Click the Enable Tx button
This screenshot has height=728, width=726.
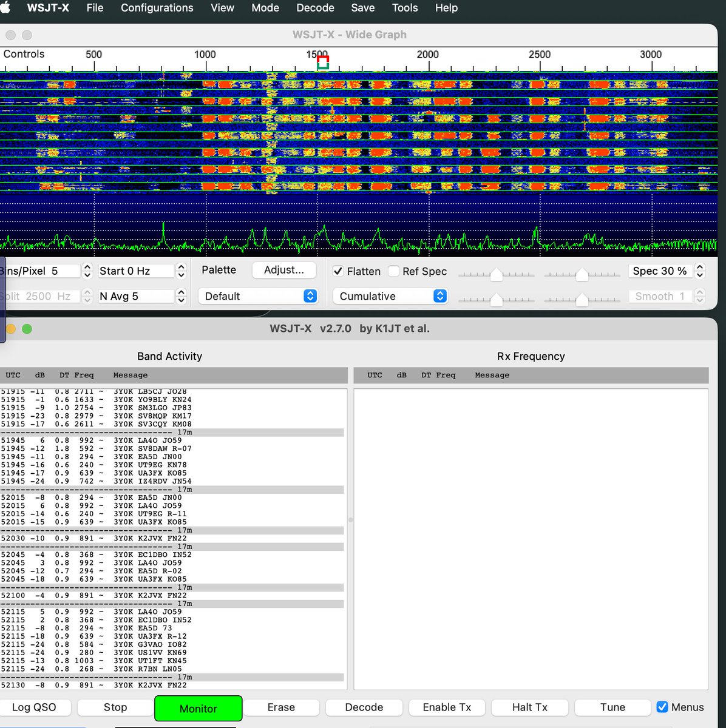(x=447, y=707)
